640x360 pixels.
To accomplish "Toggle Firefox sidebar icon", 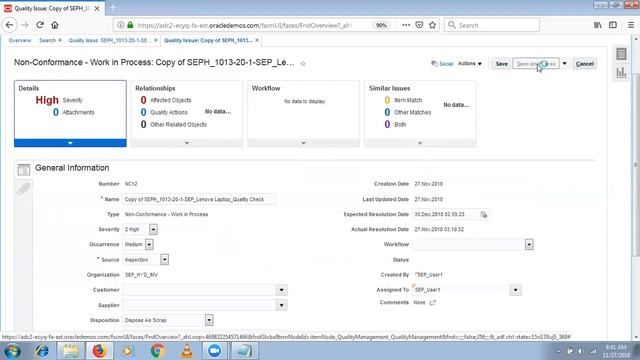I will point(613,25).
